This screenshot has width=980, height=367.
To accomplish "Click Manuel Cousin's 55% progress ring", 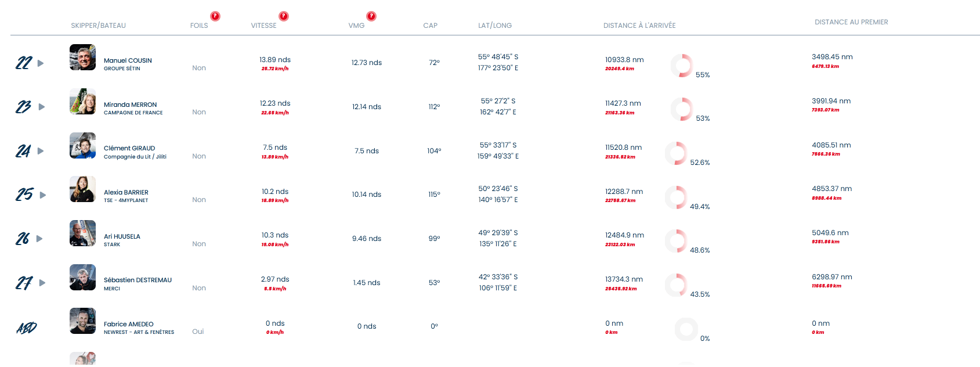I will (x=682, y=66).
